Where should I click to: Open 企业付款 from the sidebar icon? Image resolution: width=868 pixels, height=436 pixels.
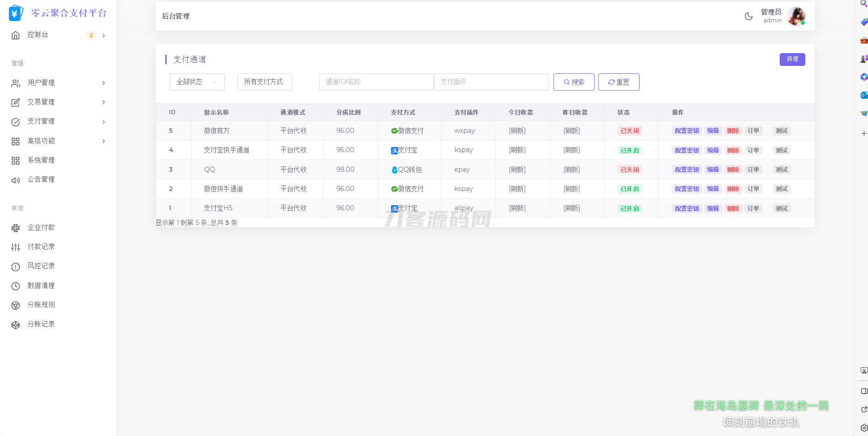click(16, 228)
